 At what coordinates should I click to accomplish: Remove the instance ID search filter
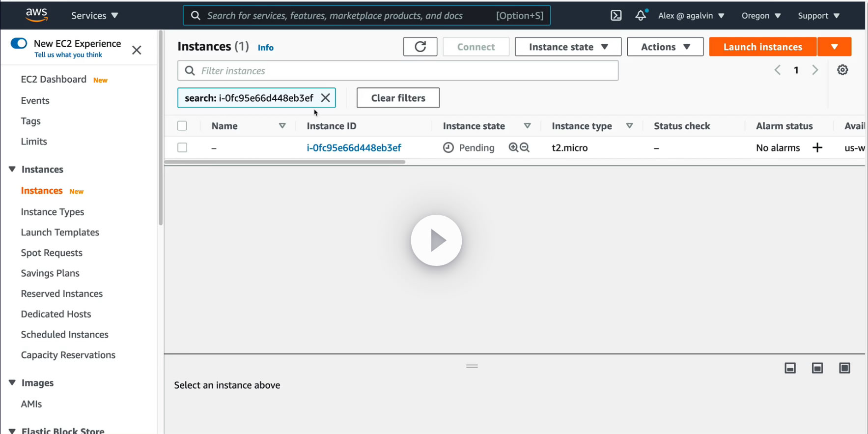click(325, 98)
